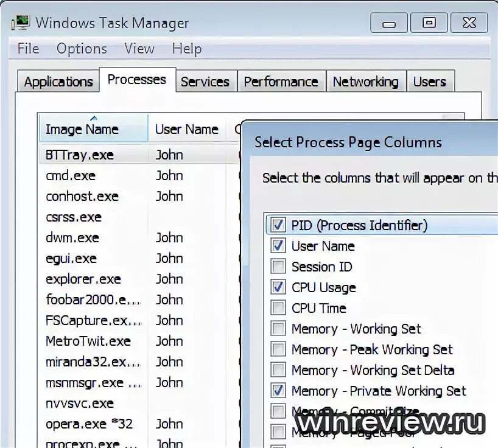Image resolution: width=498 pixels, height=448 pixels.
Task: Select the BTTray.exe process row
Action: 140,155
